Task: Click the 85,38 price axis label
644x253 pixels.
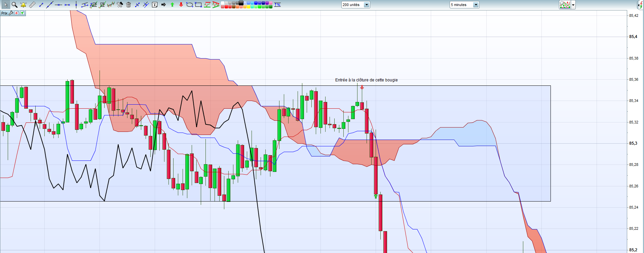Action: click(x=634, y=58)
